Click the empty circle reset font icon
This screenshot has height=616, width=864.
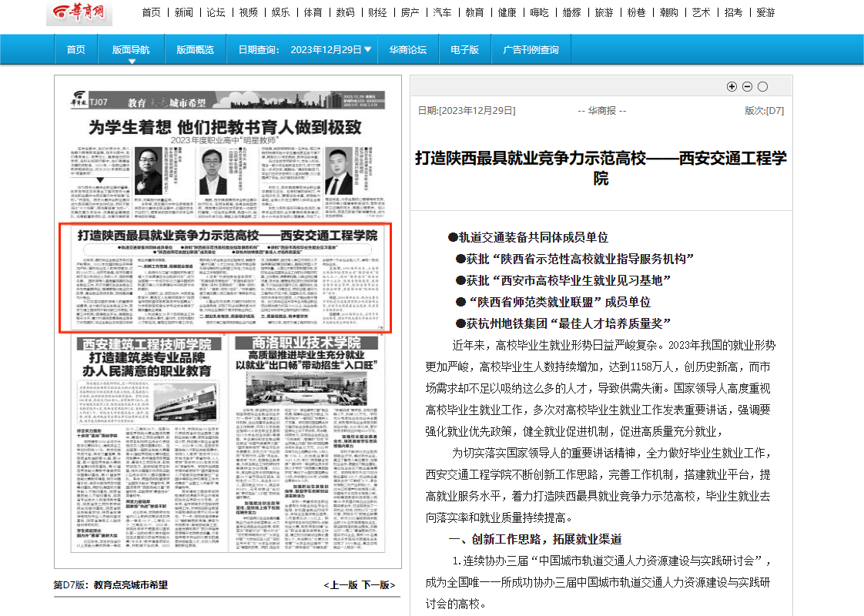(x=762, y=87)
